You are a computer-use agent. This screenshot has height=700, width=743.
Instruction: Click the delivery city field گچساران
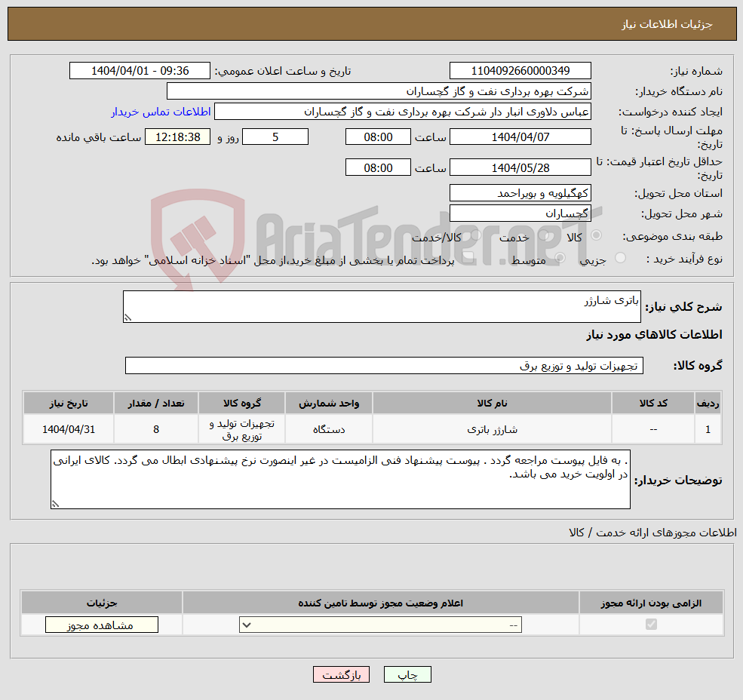click(x=520, y=213)
